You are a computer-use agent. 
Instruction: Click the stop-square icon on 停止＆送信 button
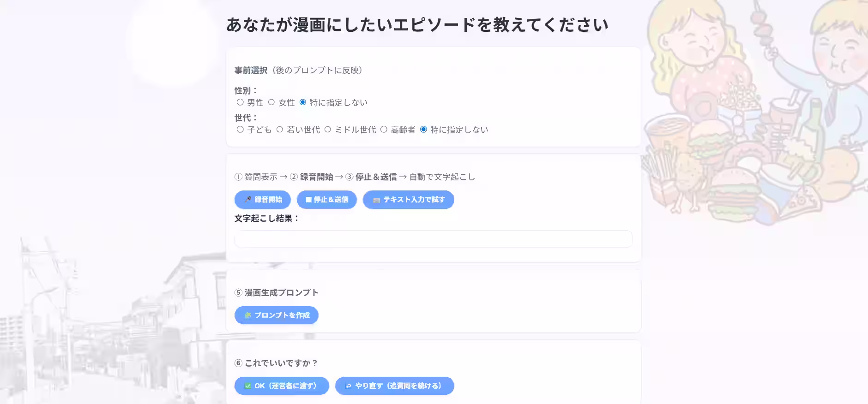click(307, 200)
